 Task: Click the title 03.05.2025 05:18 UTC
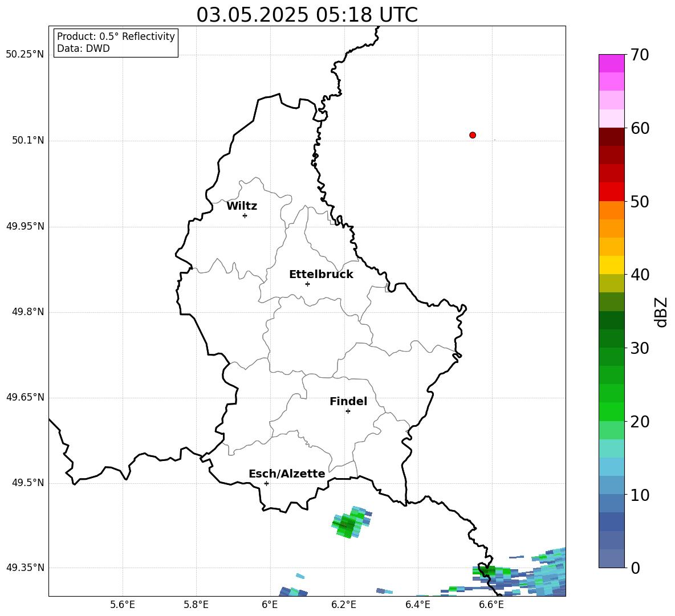pyautogui.click(x=307, y=15)
